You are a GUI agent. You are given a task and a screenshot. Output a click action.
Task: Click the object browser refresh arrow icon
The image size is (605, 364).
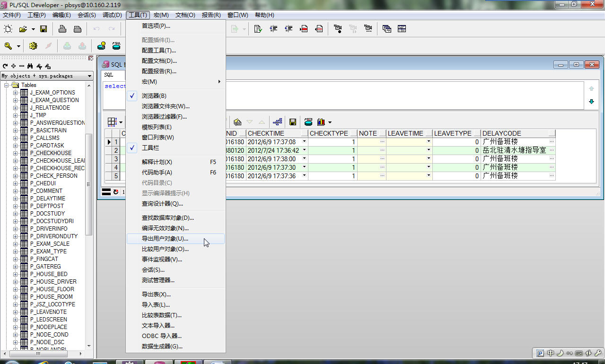click(5, 66)
